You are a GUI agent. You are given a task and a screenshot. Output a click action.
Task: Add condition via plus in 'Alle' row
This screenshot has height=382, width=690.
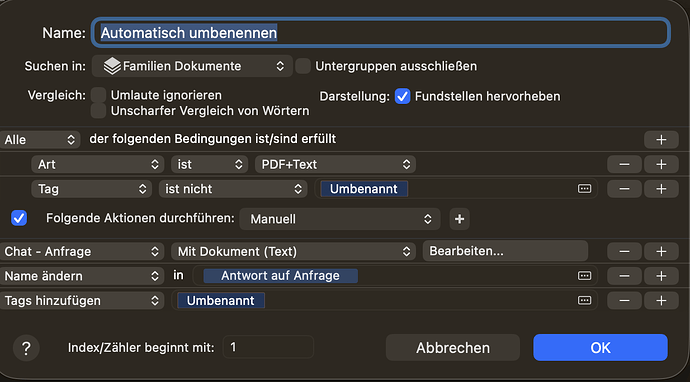[x=661, y=140]
